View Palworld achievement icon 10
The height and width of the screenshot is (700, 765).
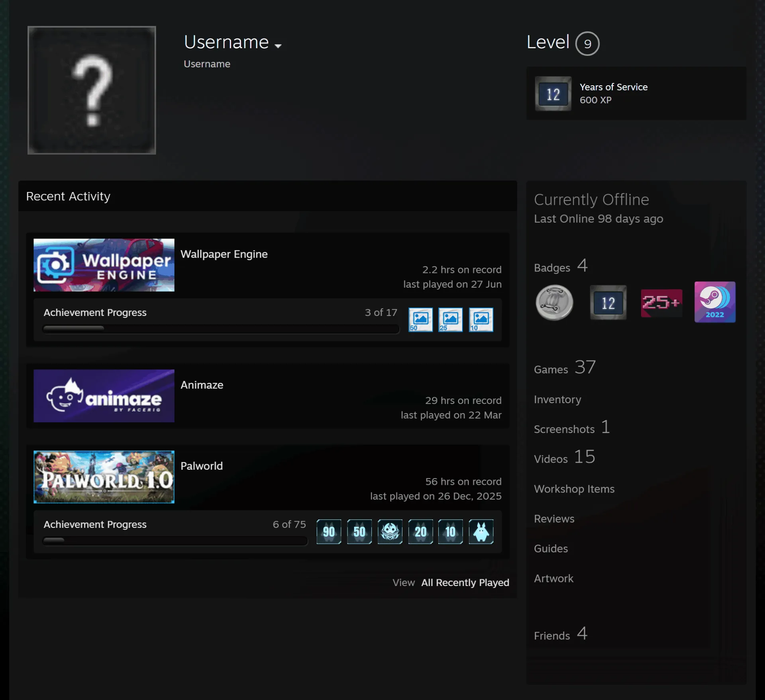451,531
